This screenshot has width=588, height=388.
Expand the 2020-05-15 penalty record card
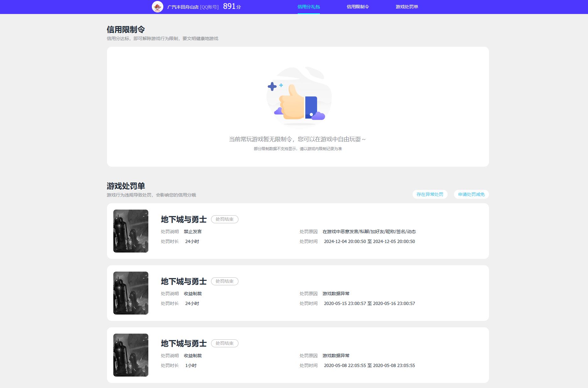pos(298,293)
